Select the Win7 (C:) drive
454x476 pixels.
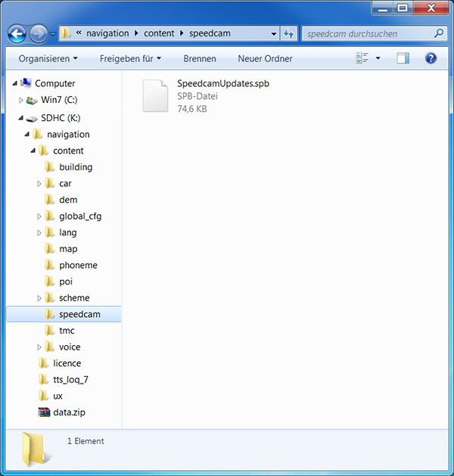(59, 100)
